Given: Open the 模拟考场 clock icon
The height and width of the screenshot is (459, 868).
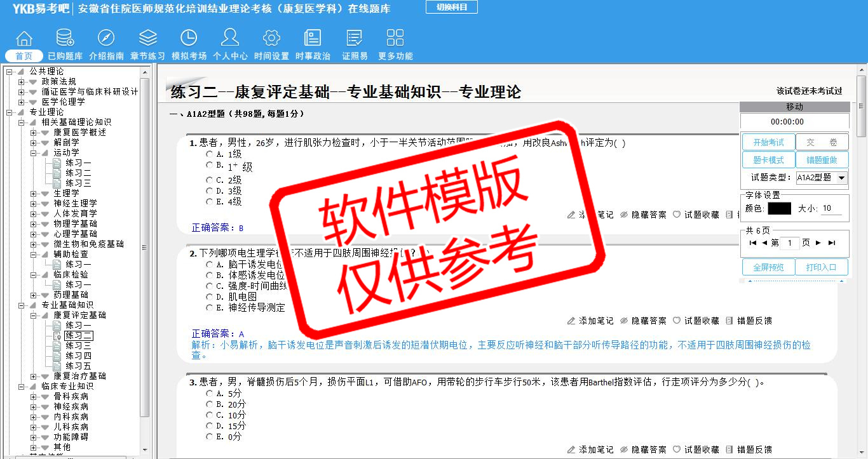Looking at the screenshot, I should (189, 38).
